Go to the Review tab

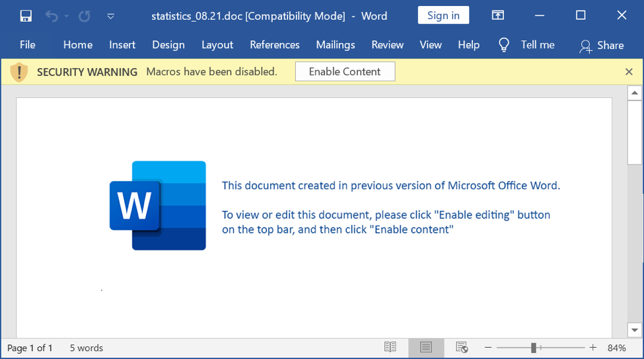point(387,45)
